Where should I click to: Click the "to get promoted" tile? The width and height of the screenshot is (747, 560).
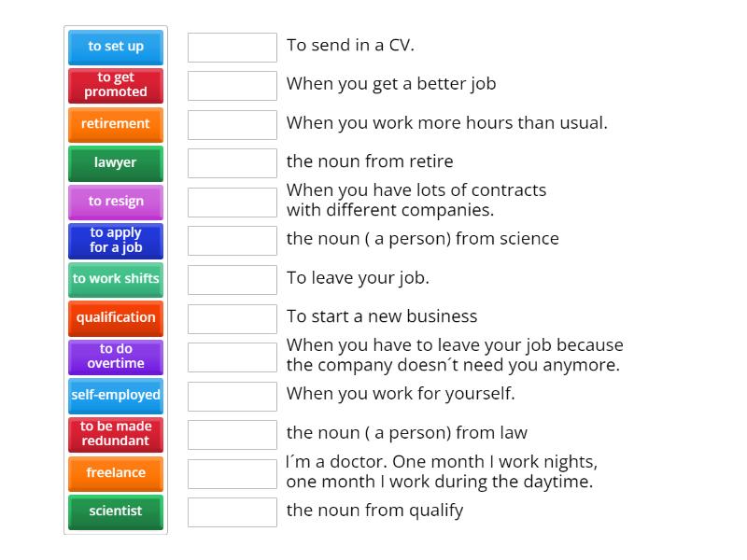[115, 85]
